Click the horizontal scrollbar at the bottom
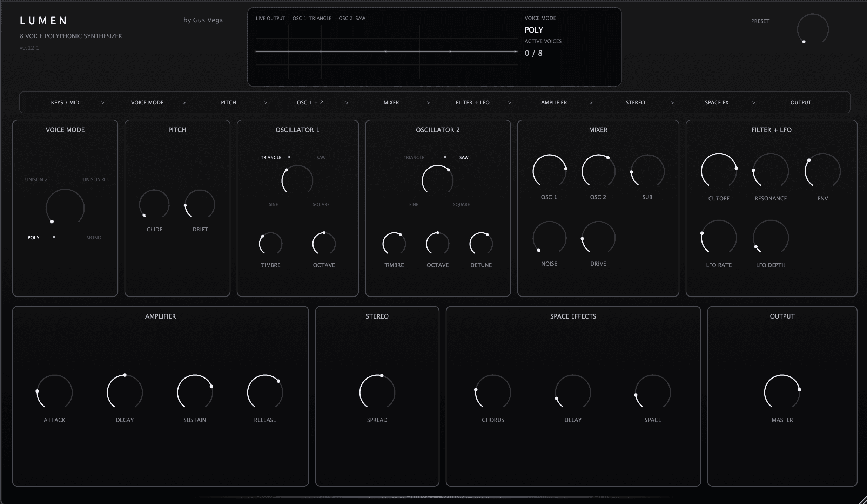 (435, 497)
